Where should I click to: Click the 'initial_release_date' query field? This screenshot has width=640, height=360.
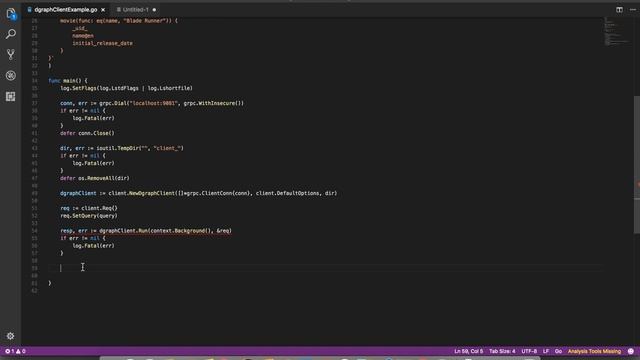coord(102,43)
